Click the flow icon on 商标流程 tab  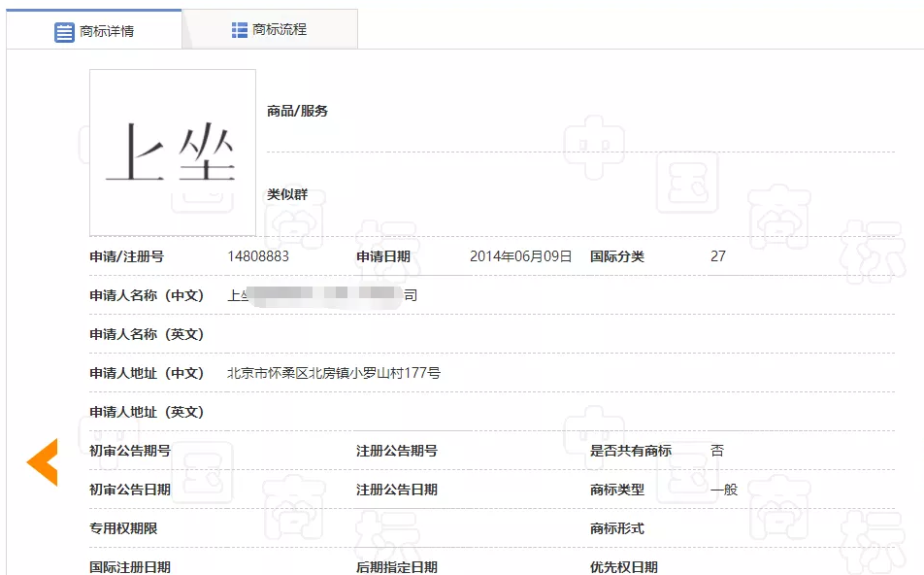click(240, 30)
